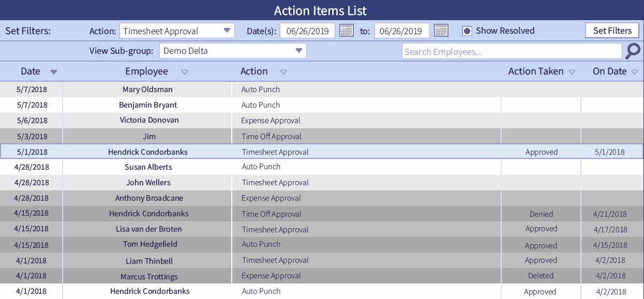644x299 pixels.
Task: Sort the Employee column with its arrow
Action: tap(185, 72)
